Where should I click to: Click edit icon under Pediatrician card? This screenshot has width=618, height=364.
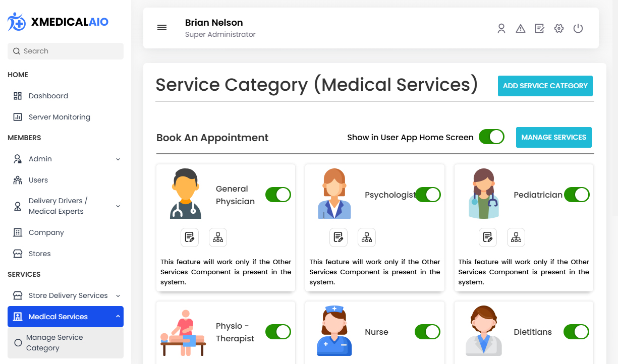point(488,237)
